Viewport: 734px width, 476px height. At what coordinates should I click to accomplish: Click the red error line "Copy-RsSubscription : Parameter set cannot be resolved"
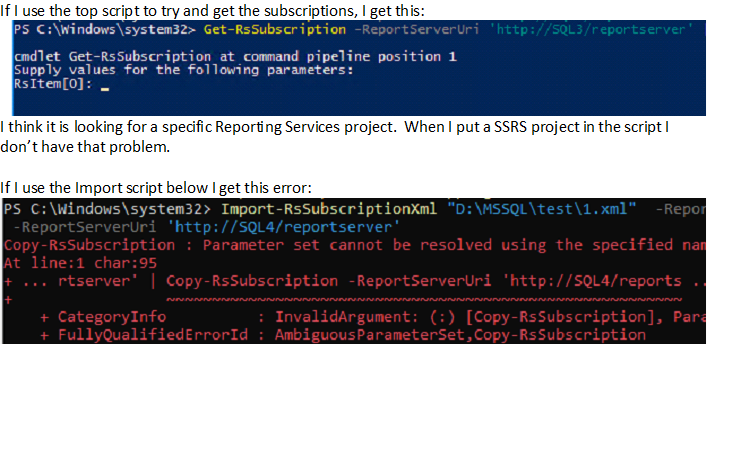click(x=354, y=245)
